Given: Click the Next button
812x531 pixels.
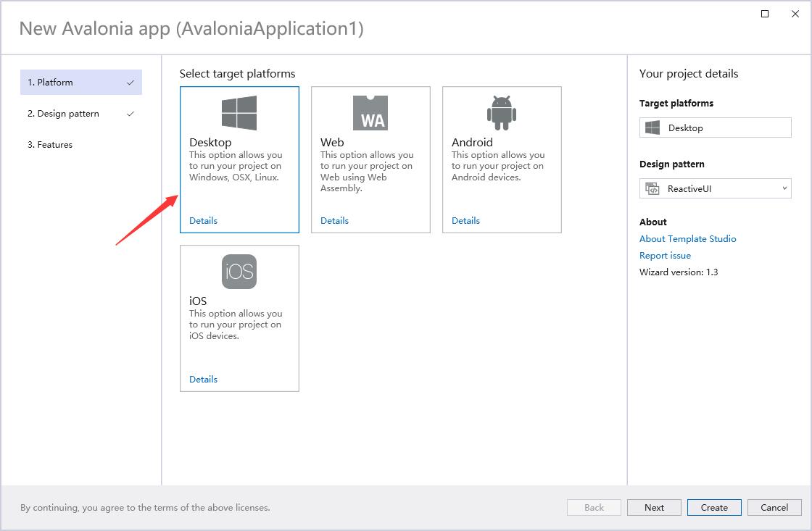Looking at the screenshot, I should coord(654,508).
